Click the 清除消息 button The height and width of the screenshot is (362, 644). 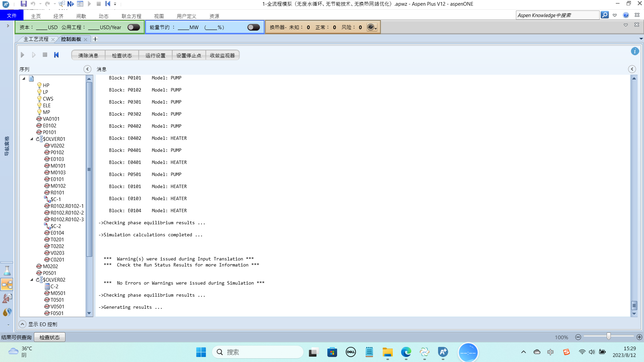(88, 55)
